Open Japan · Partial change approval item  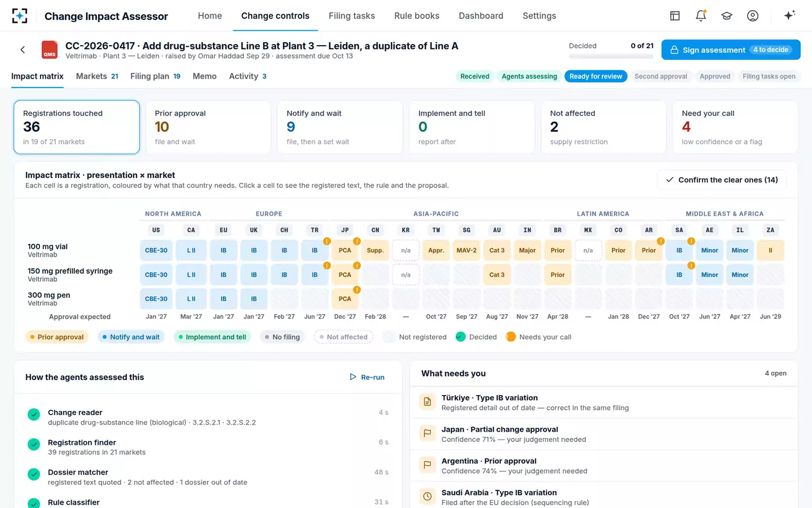(604, 434)
